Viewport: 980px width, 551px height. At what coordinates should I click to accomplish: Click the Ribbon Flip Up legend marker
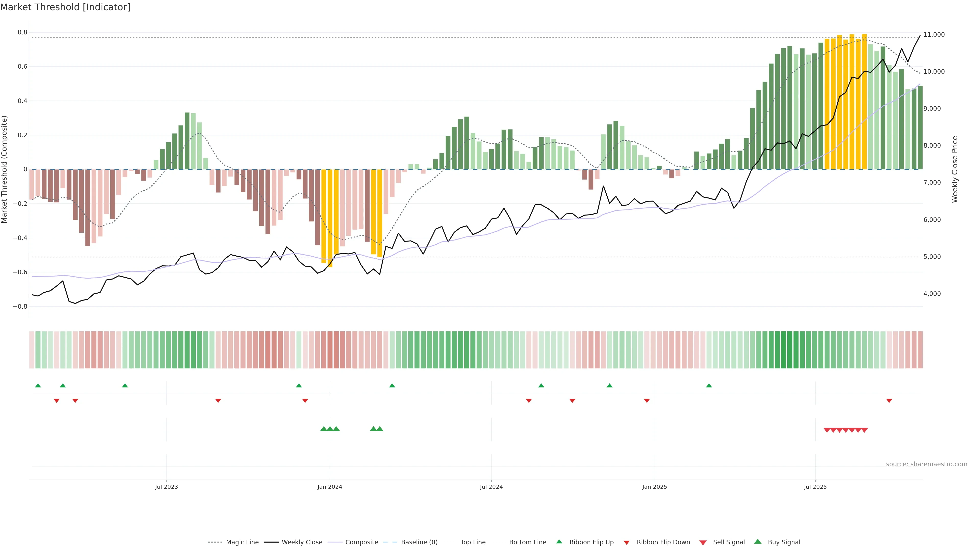coord(559,542)
